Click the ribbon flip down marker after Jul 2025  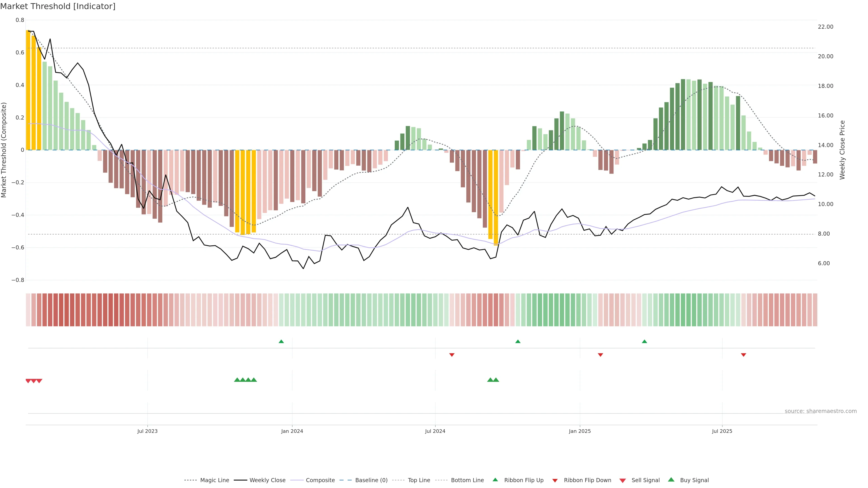(x=743, y=355)
